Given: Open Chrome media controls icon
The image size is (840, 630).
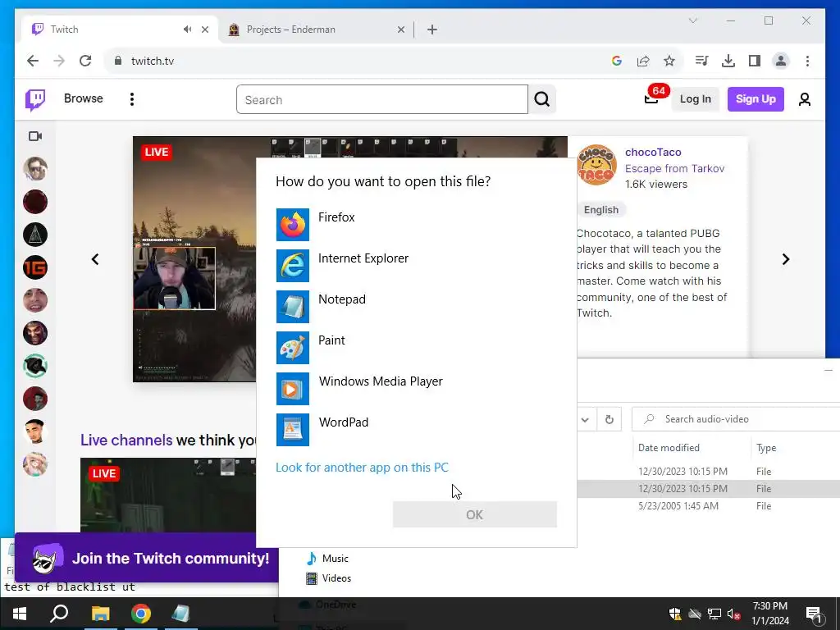Looking at the screenshot, I should [702, 61].
